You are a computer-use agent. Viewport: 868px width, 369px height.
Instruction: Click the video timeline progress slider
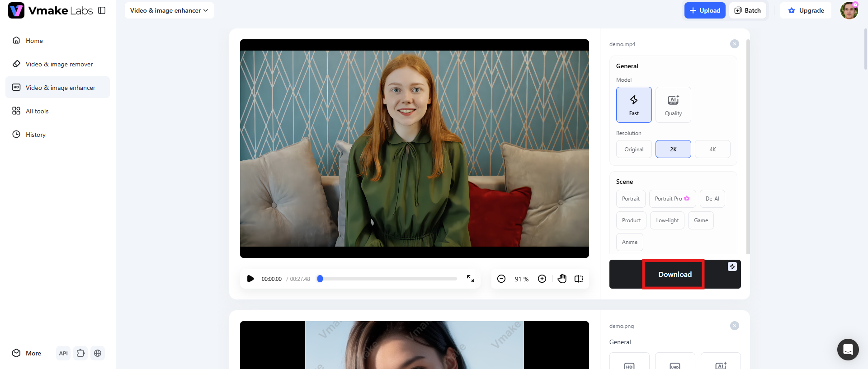point(388,279)
